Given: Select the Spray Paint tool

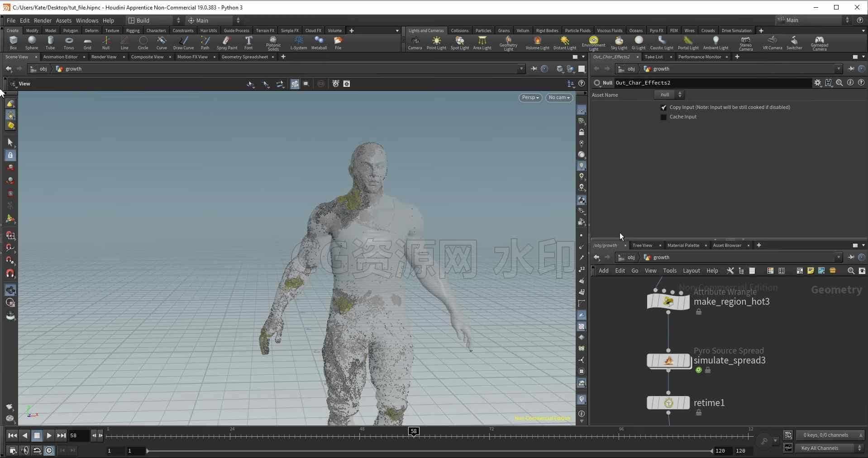Looking at the screenshot, I should (227, 42).
